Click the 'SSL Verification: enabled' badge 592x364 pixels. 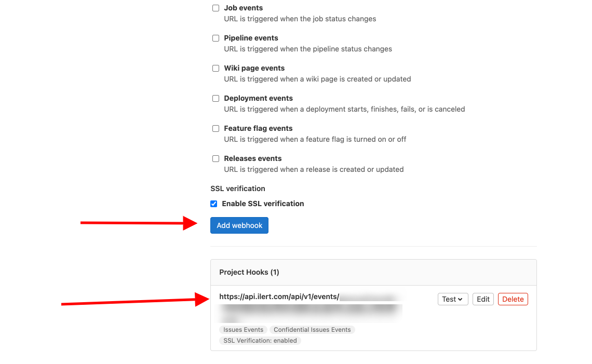coord(260,341)
